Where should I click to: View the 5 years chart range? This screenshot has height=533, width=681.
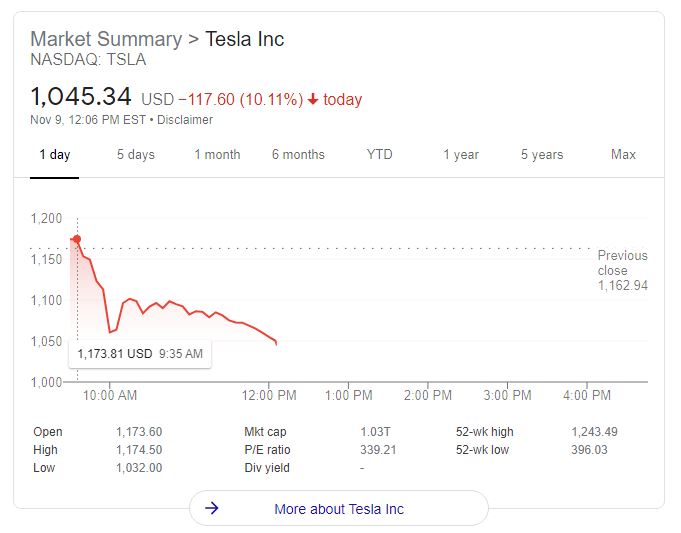pos(542,155)
